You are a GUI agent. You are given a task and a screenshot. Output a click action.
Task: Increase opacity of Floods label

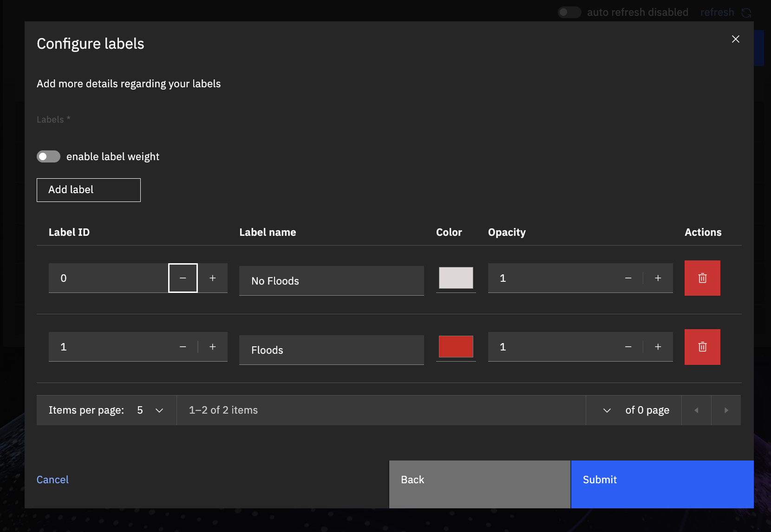(658, 347)
